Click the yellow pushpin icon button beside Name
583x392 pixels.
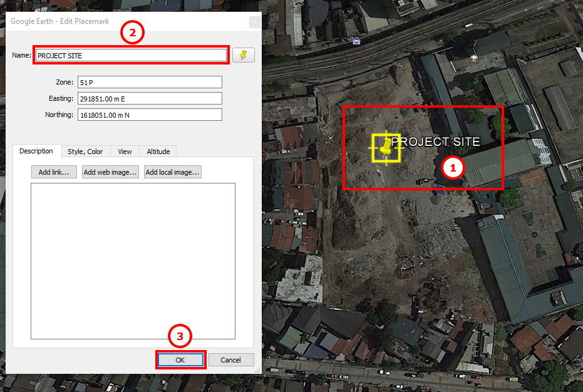243,55
